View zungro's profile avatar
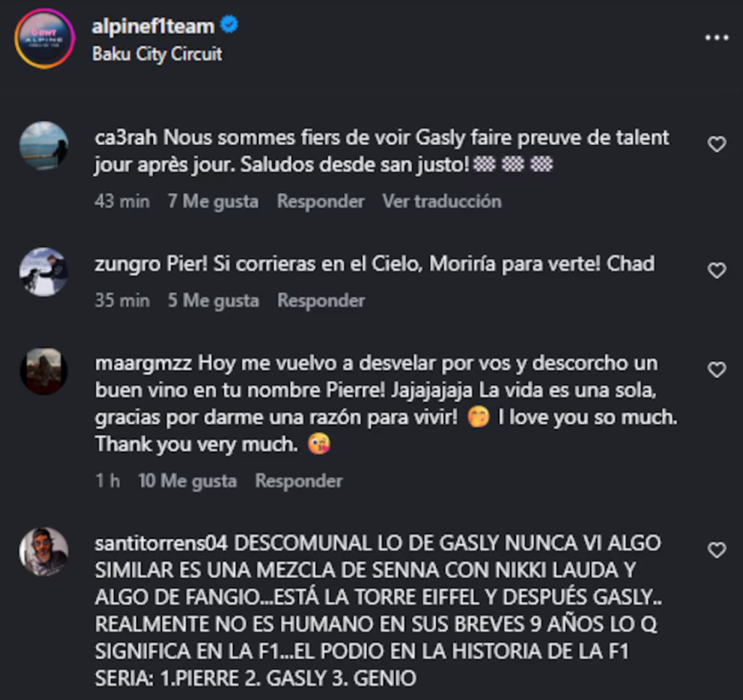The height and width of the screenshot is (700, 743). (44, 272)
